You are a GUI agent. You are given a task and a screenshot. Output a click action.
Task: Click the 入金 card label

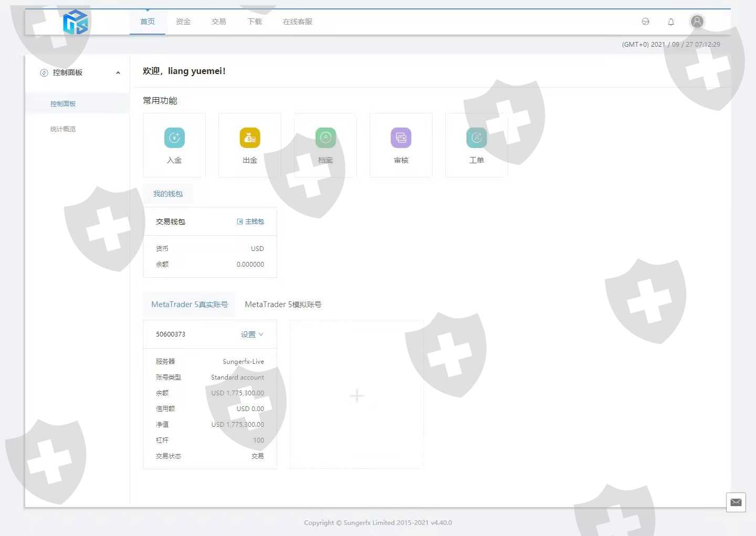pyautogui.click(x=174, y=160)
